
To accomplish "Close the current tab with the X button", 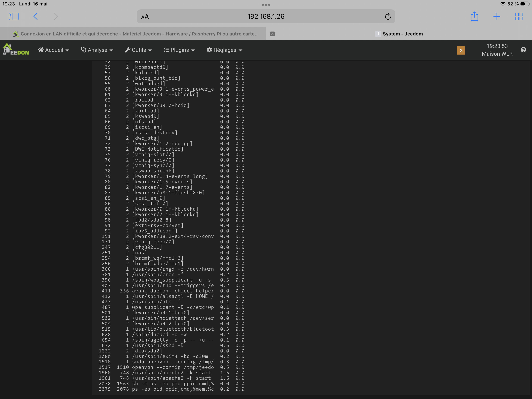I will pyautogui.click(x=272, y=34).
